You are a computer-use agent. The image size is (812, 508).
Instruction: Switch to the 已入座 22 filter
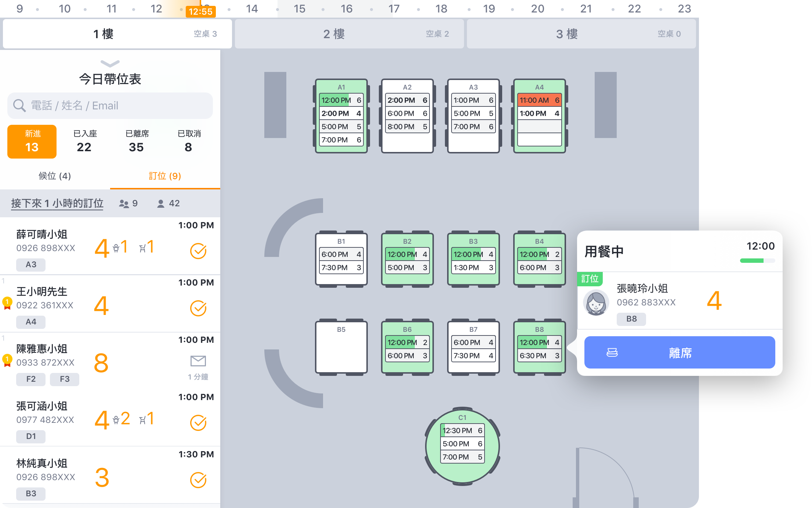(84, 141)
